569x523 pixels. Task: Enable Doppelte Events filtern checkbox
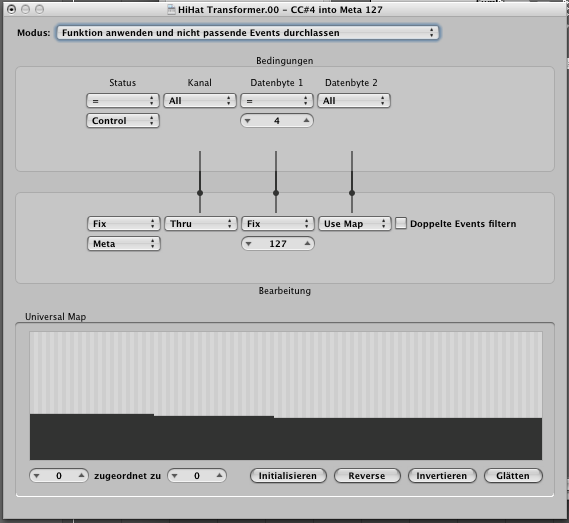tap(401, 223)
